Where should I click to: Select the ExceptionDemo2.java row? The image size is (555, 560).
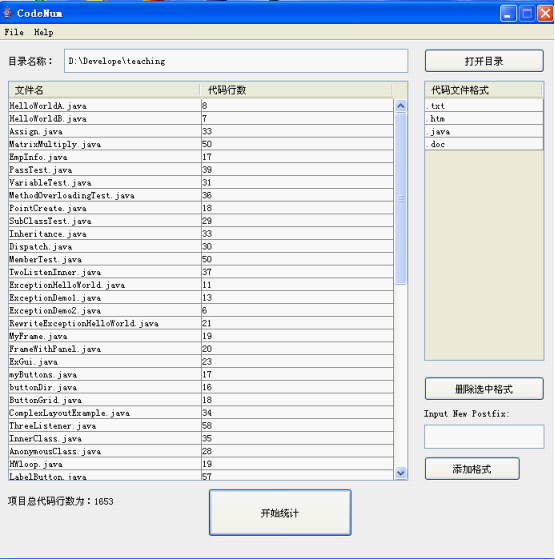[x=201, y=311]
